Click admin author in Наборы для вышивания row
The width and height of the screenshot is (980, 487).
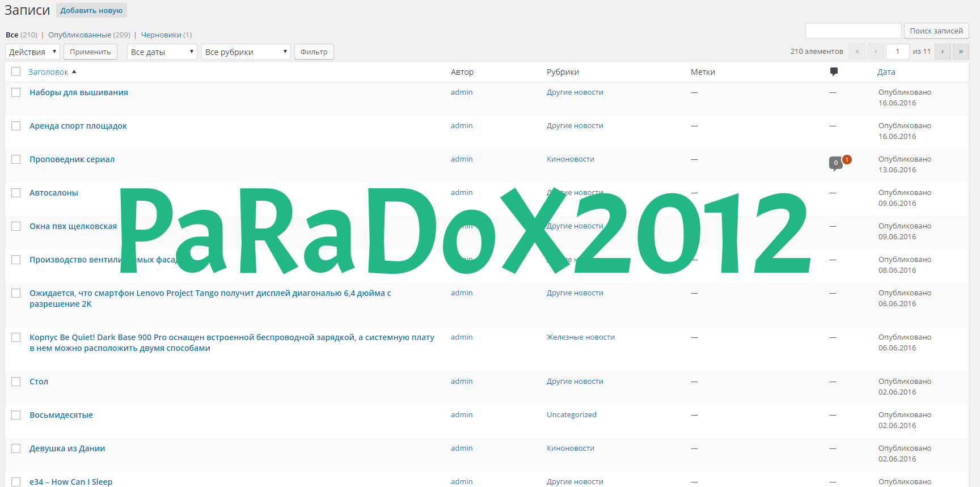click(x=462, y=92)
